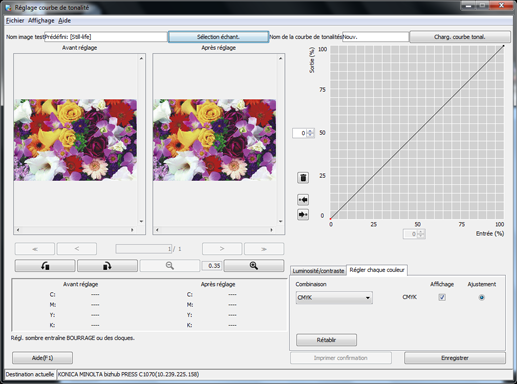Toggle the CMYK Affichage checkbox

coord(442,297)
